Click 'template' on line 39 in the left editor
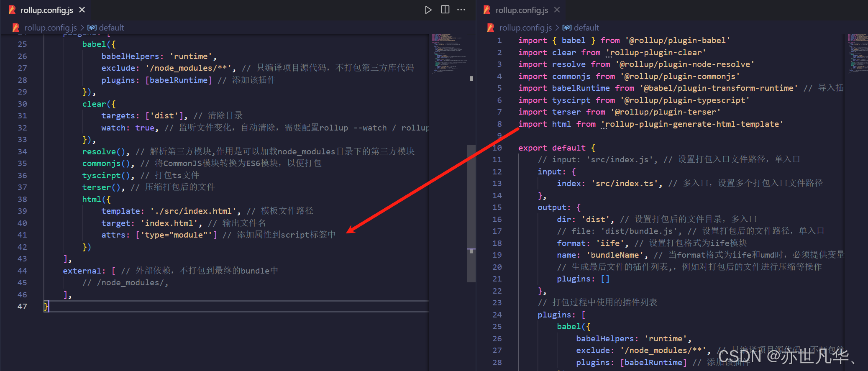868x371 pixels. (120, 211)
